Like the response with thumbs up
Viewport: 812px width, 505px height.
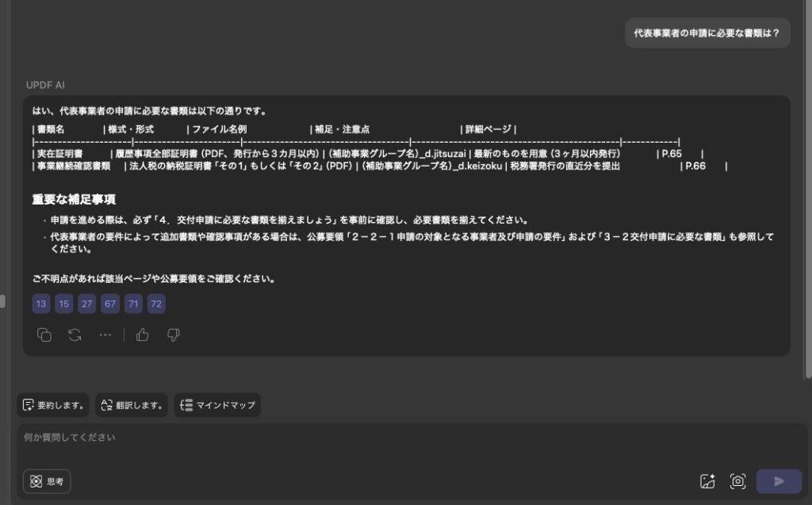(143, 335)
